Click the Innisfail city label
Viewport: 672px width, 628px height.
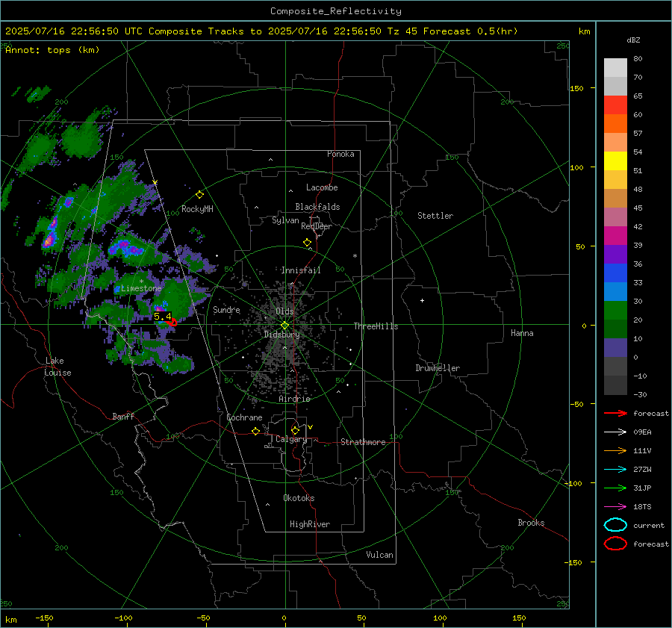click(x=301, y=270)
